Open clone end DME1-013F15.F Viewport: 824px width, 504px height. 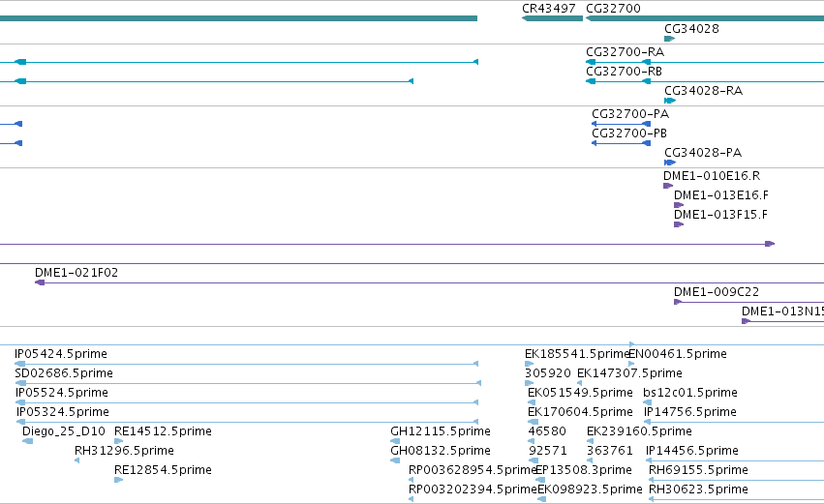click(x=720, y=215)
